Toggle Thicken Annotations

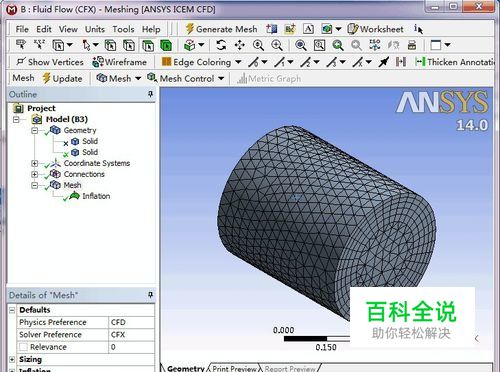tap(454, 62)
